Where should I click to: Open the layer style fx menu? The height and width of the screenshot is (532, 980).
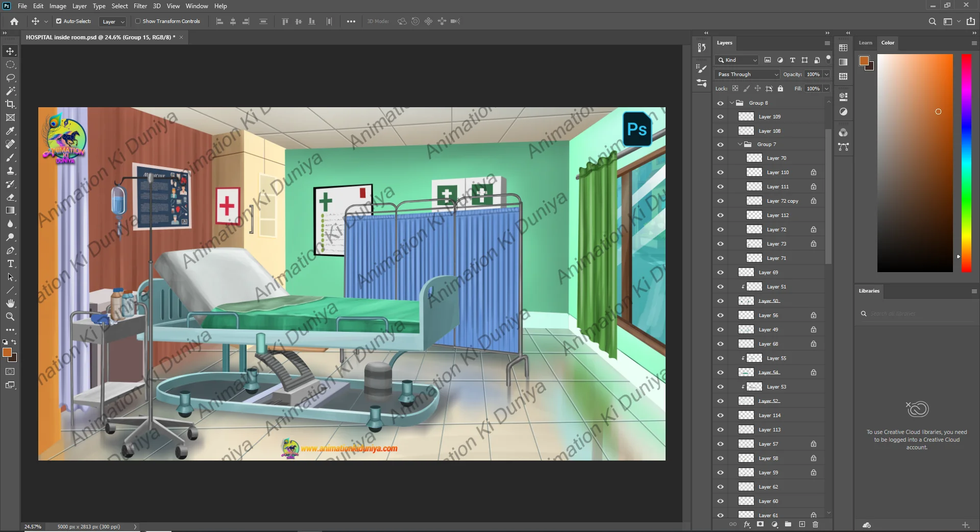747,524
